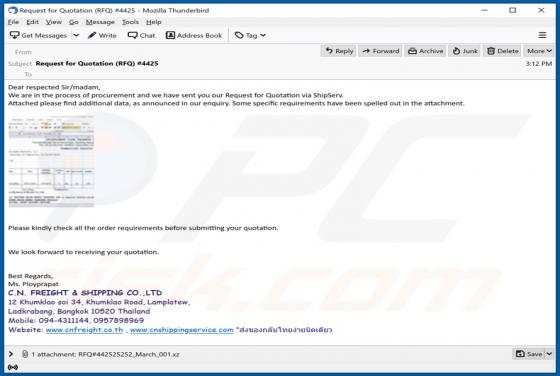The width and height of the screenshot is (560, 376).
Task: Save the attachment
Action: [529, 354]
